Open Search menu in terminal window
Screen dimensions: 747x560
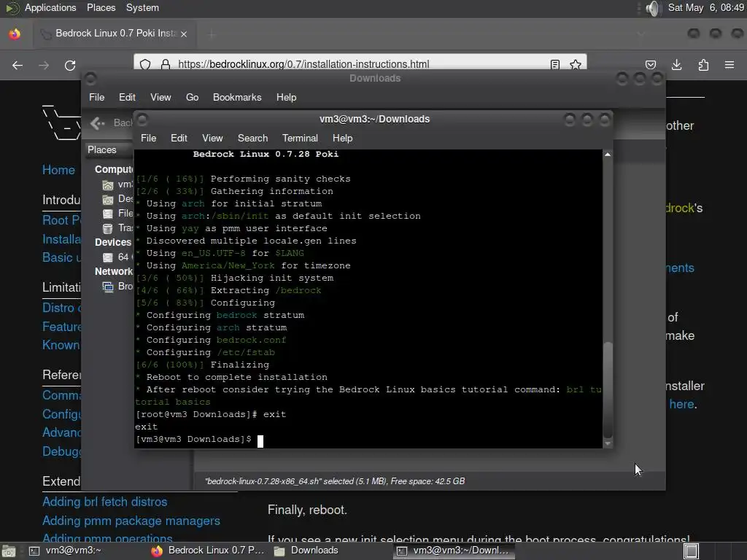(252, 138)
